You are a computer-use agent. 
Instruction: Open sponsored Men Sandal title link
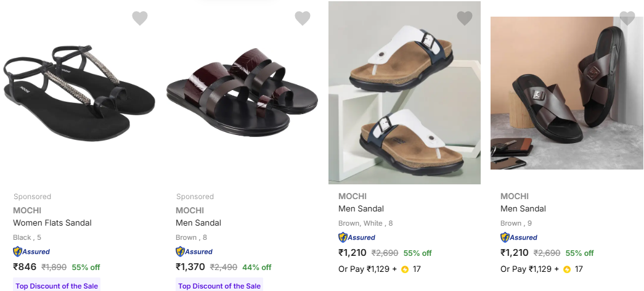click(198, 223)
